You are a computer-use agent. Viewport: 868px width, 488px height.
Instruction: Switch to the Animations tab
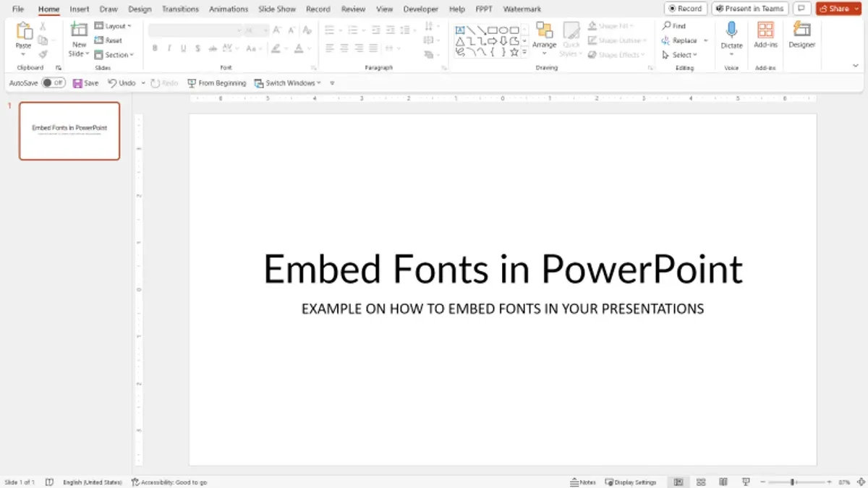point(229,9)
